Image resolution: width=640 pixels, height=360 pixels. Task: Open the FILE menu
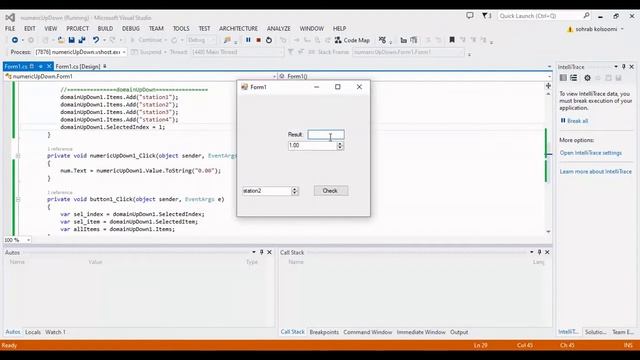click(10, 29)
